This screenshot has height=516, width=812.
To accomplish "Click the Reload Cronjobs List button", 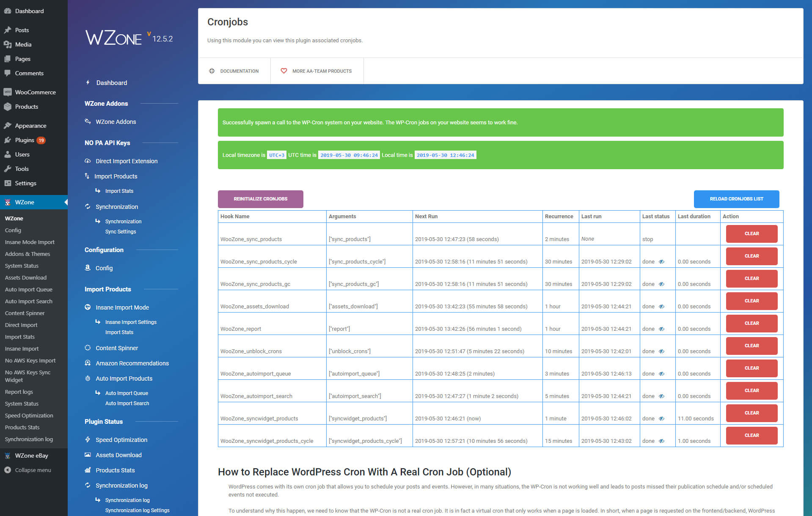I will tap(736, 199).
